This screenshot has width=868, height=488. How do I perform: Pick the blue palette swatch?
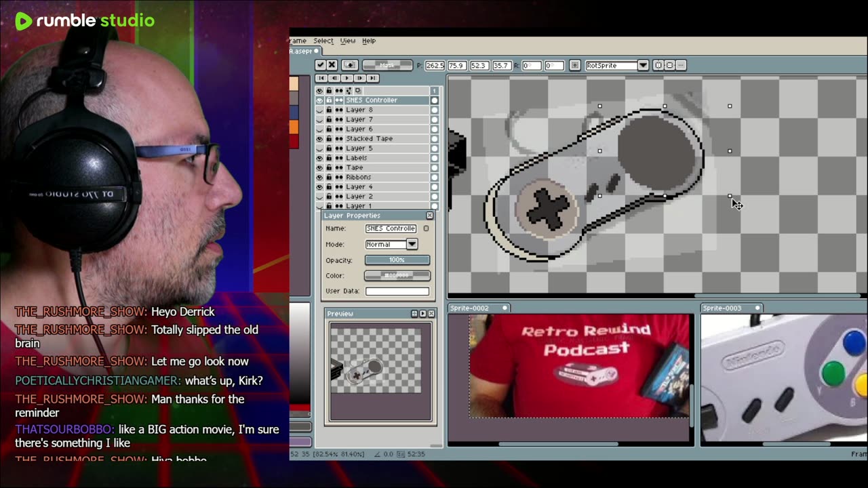coord(294,113)
